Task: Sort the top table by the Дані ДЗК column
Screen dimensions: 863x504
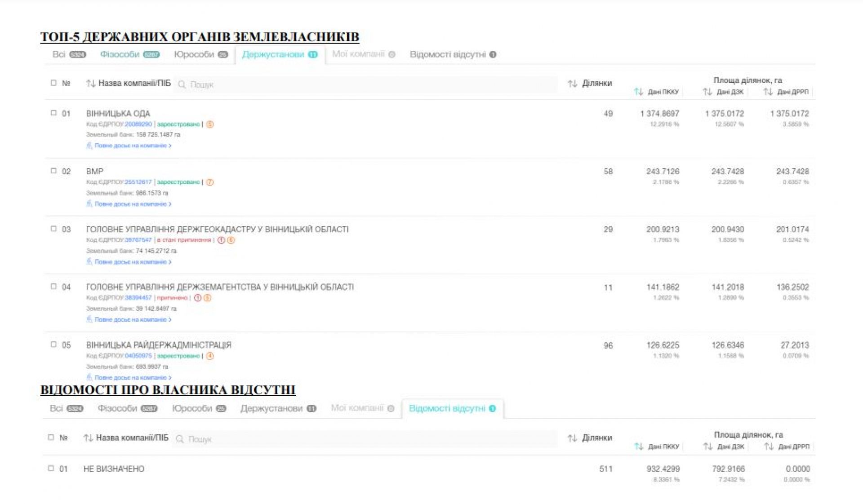Action: pos(707,92)
